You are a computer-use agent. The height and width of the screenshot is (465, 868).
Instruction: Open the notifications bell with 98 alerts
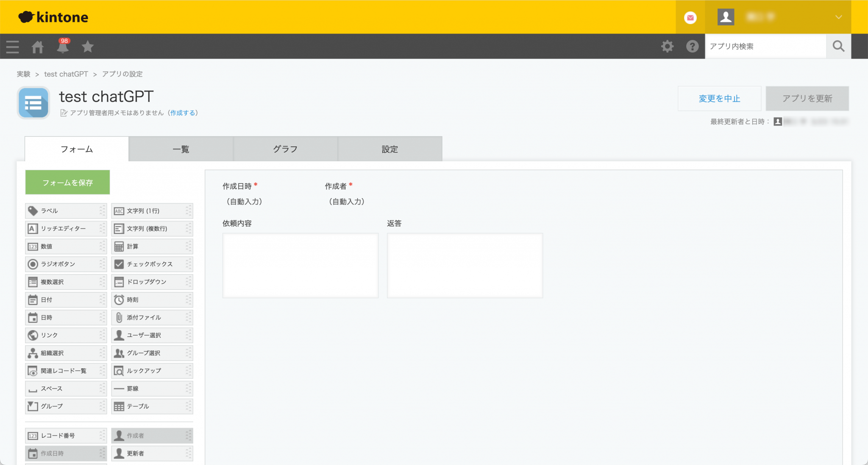(x=63, y=48)
